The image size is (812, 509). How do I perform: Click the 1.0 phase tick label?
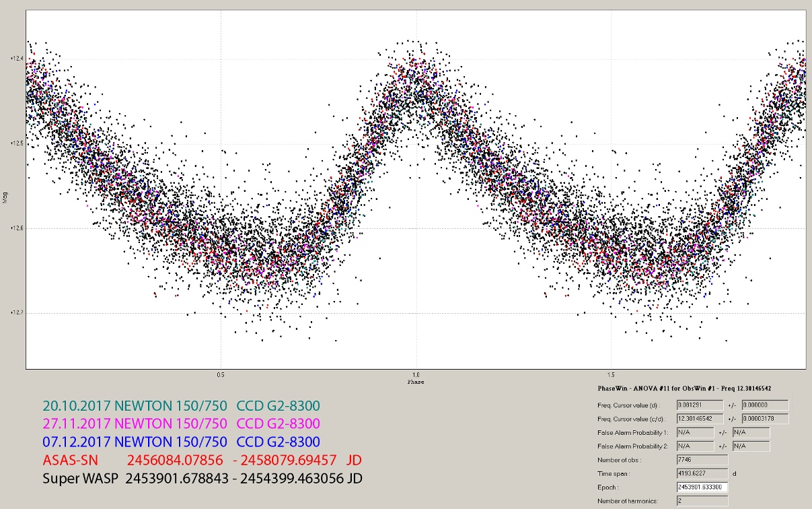tap(416, 374)
